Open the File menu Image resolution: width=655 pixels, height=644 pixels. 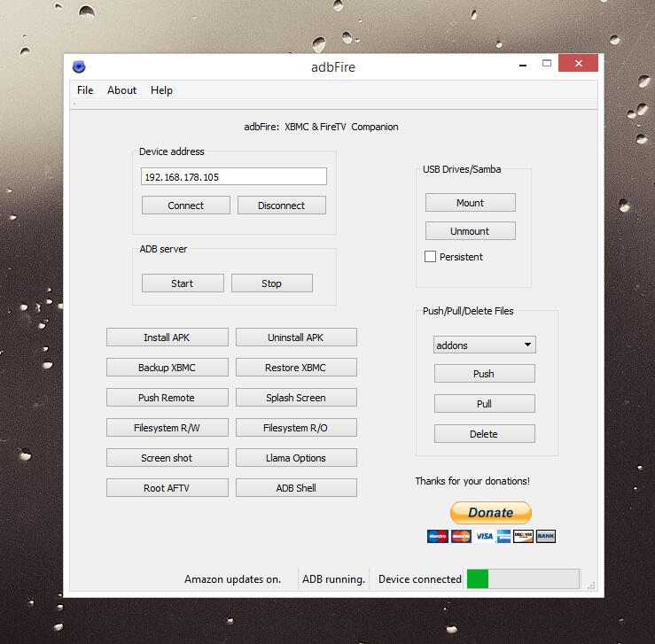click(85, 90)
